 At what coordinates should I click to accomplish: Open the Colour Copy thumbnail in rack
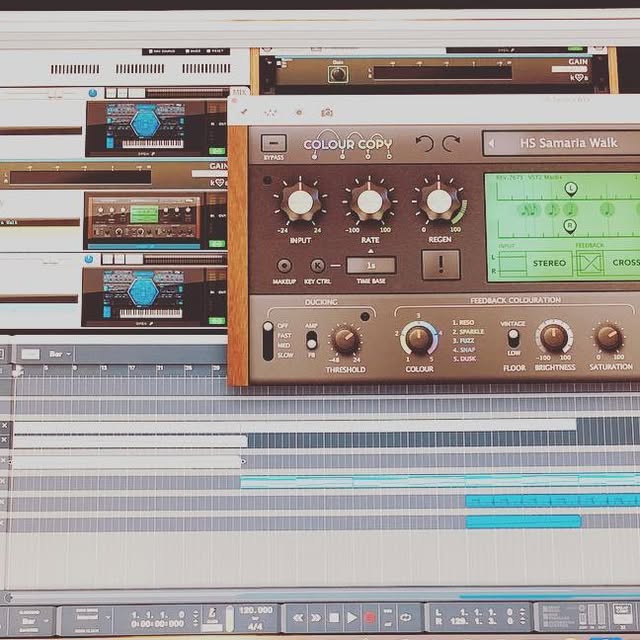coord(144,219)
